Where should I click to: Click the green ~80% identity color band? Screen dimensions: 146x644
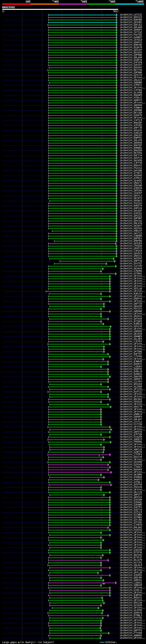[x=101, y=4]
